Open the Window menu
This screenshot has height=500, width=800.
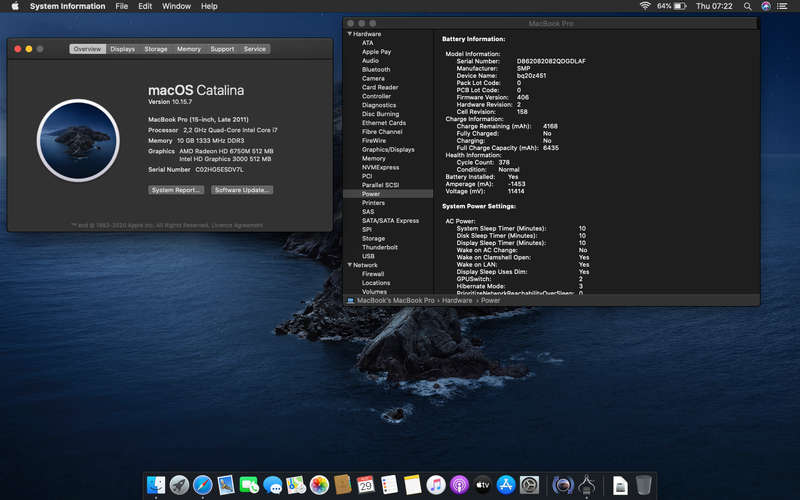(x=176, y=6)
